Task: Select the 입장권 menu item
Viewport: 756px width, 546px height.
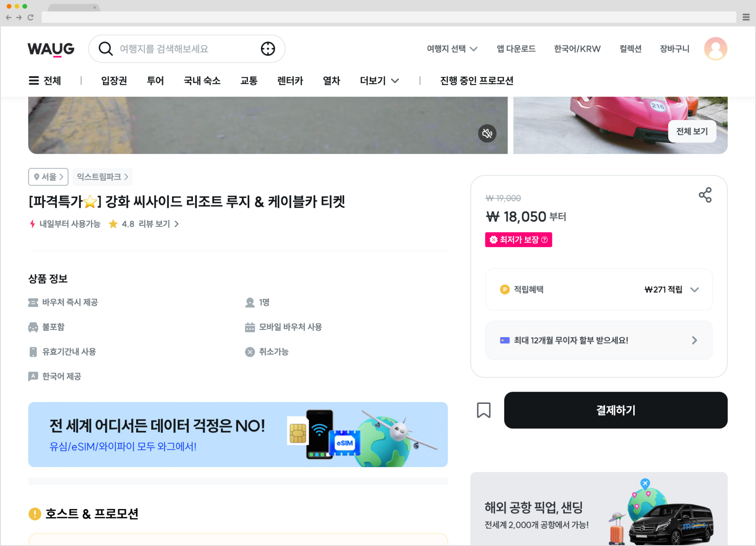Action: (114, 81)
